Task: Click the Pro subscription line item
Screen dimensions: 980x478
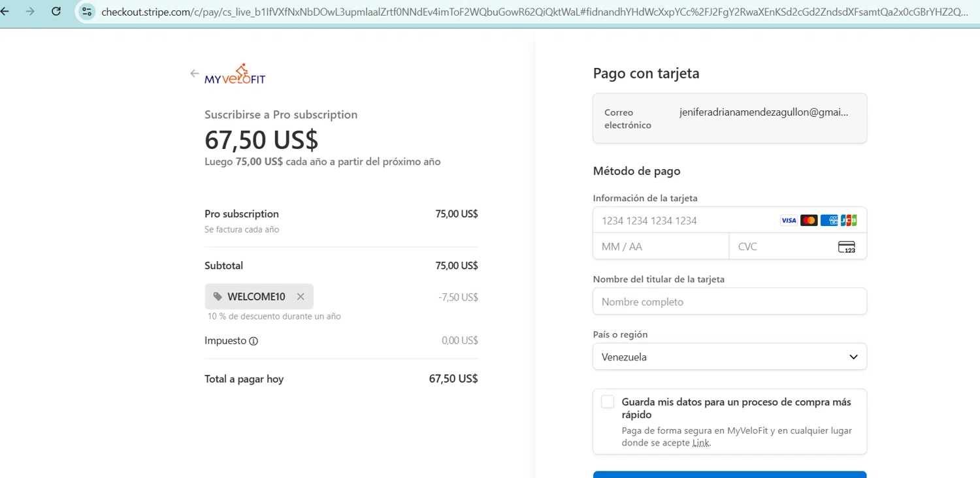Action: (x=242, y=214)
